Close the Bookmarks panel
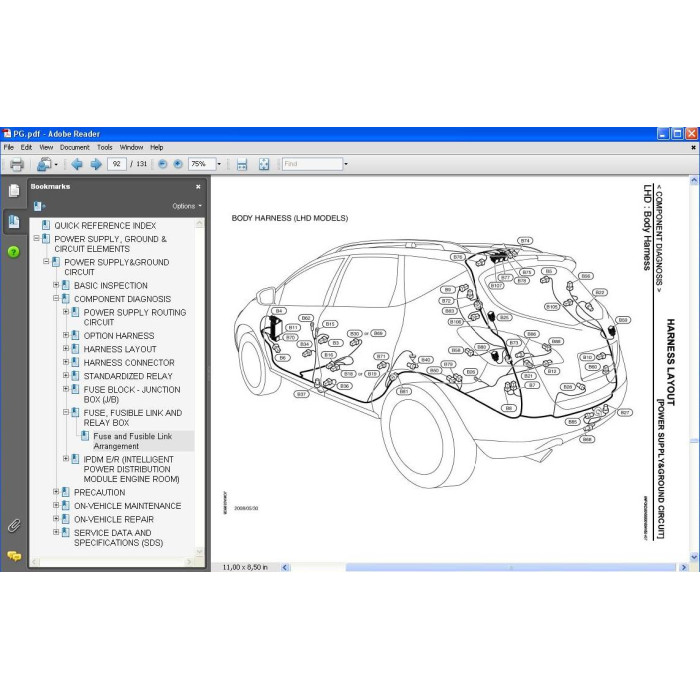Image resolution: width=700 pixels, height=700 pixels. click(198, 187)
